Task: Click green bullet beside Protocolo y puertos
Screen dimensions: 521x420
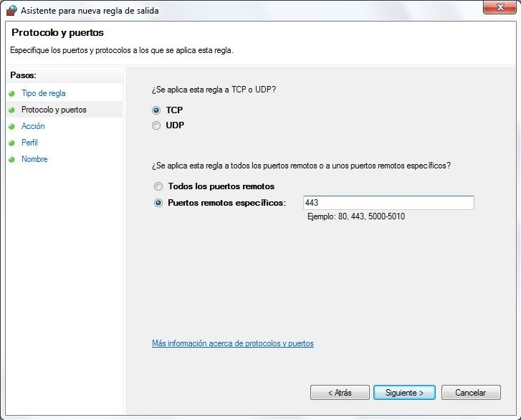Action: pyautogui.click(x=12, y=110)
